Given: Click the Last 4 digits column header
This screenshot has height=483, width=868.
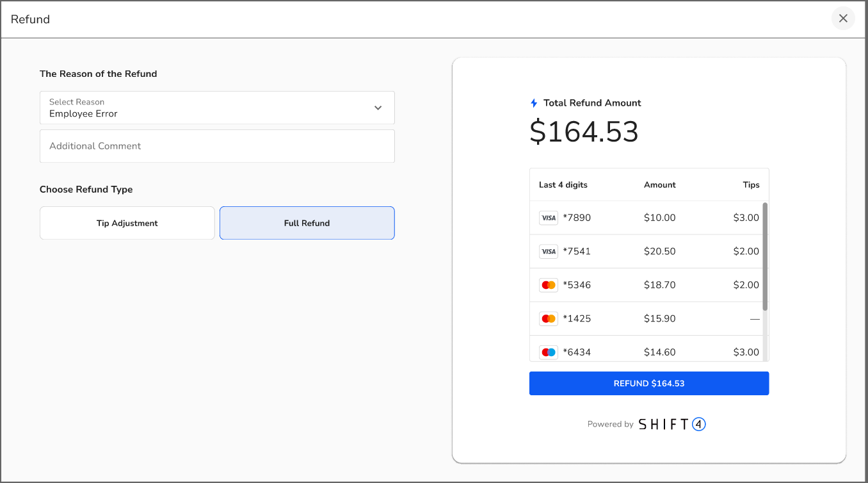Looking at the screenshot, I should pyautogui.click(x=563, y=184).
